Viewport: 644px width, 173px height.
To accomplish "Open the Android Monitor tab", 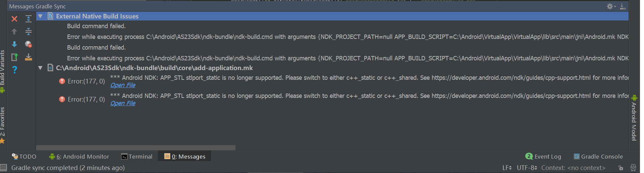I will pos(79,157).
